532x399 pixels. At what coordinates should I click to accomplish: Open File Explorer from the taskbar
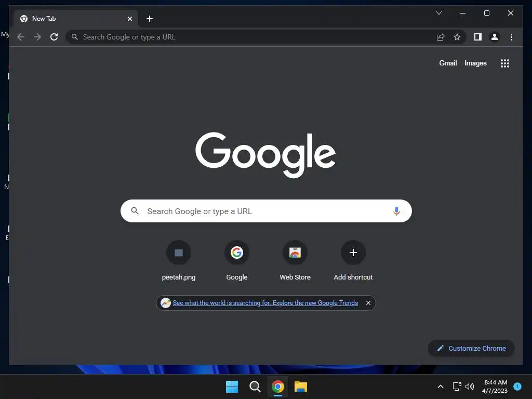(x=301, y=387)
